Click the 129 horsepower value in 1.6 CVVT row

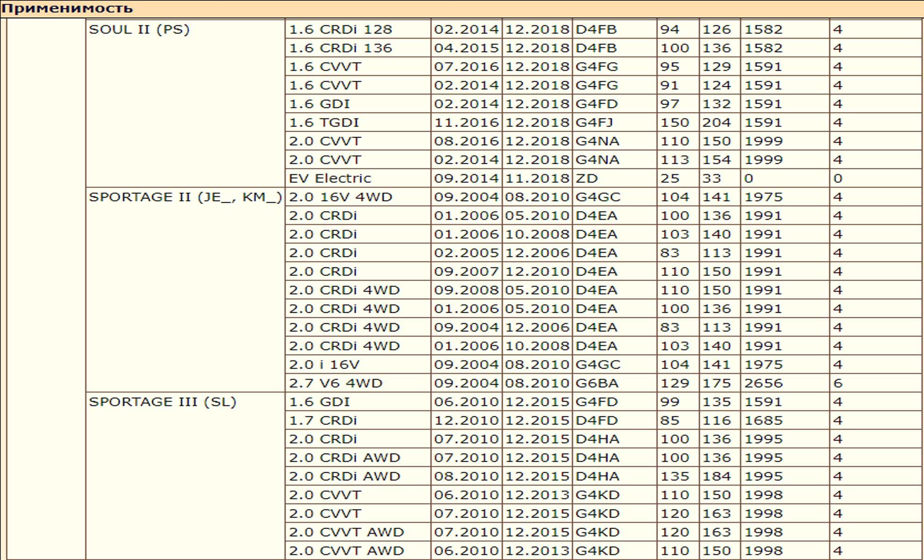[720, 67]
